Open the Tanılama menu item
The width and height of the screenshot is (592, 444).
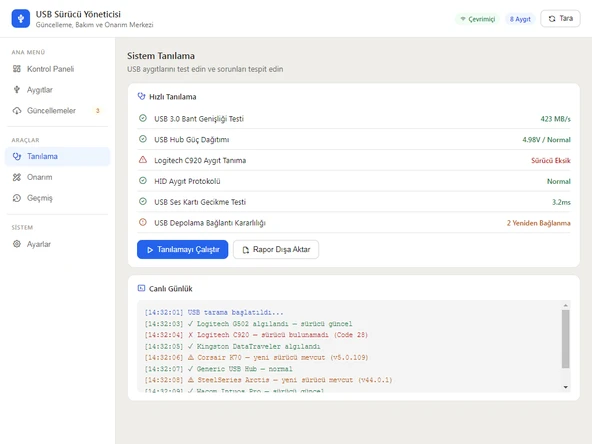point(57,156)
